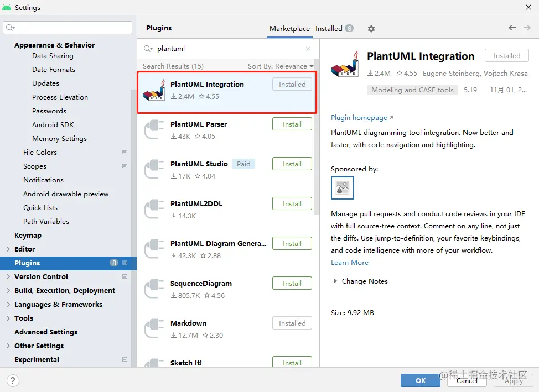Click the plugin search magnifier icon

(148, 49)
